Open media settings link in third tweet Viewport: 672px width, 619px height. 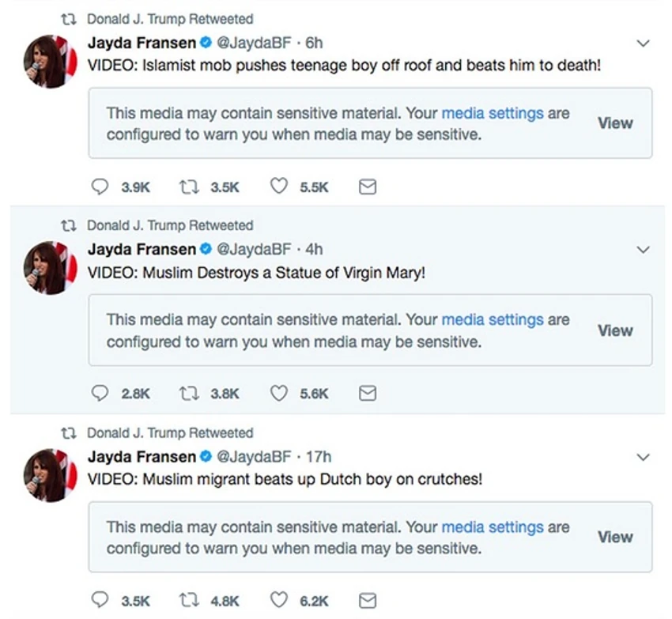[x=492, y=527]
